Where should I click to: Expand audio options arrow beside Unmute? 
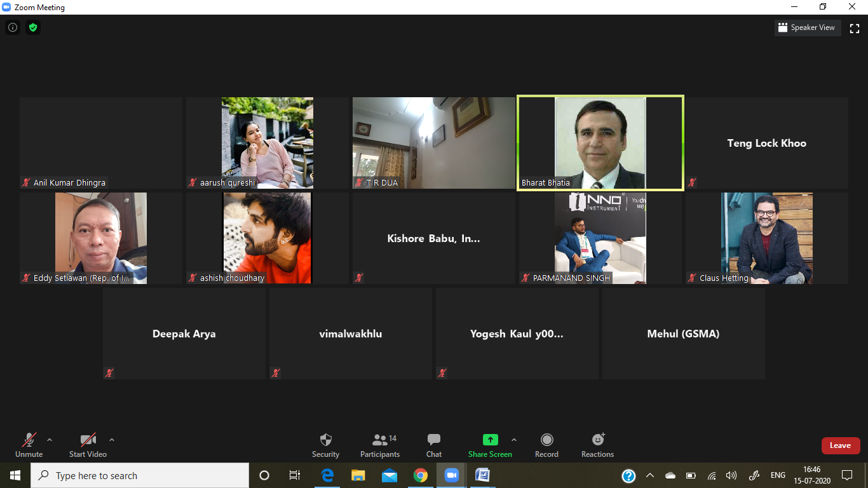coord(50,440)
